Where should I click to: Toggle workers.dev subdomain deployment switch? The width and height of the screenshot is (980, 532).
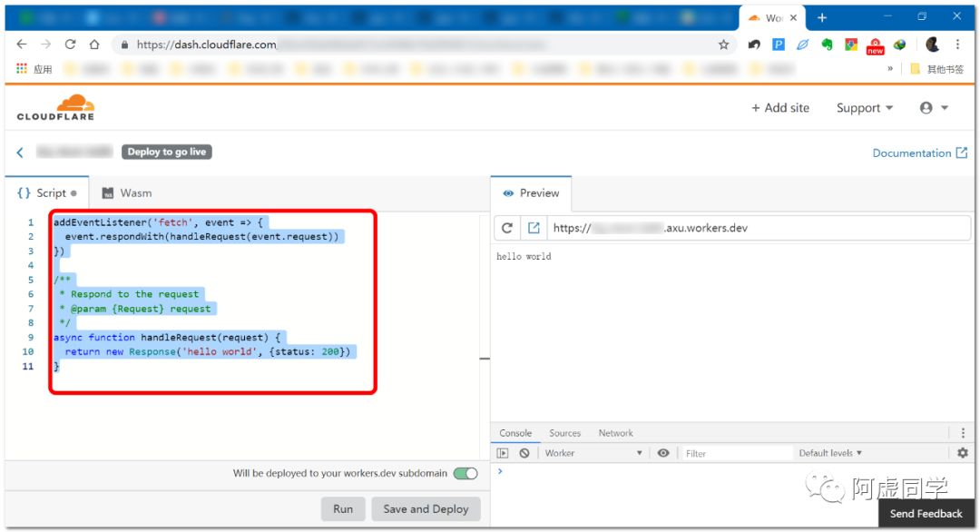[465, 473]
